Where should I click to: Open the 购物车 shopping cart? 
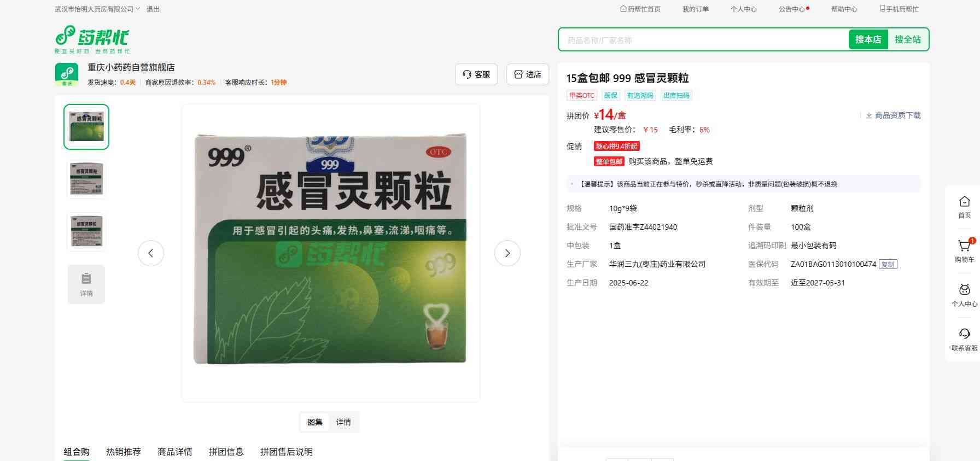tap(964, 251)
